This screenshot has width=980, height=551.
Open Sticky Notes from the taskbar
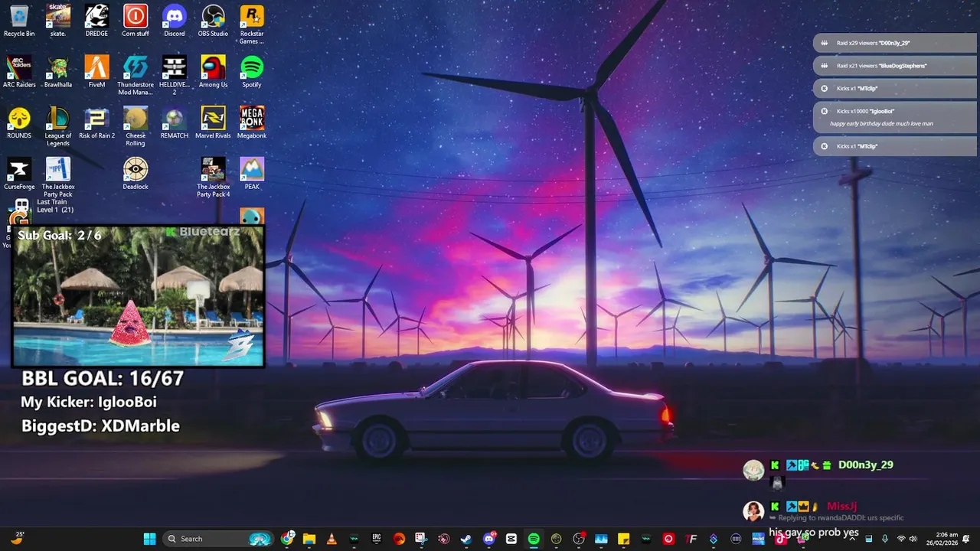pyautogui.click(x=623, y=539)
